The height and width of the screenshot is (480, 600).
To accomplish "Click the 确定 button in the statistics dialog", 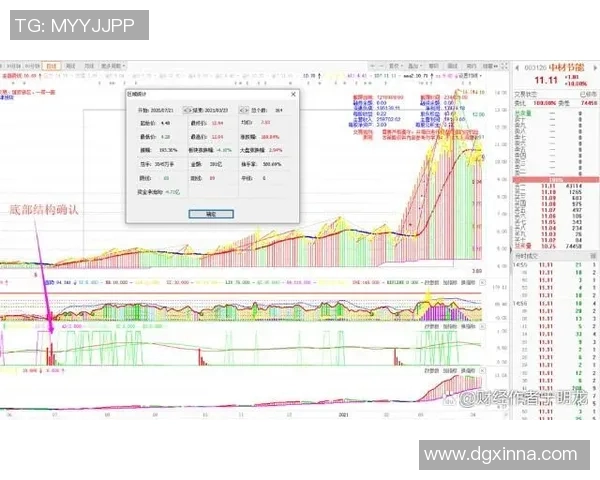I will [211, 213].
